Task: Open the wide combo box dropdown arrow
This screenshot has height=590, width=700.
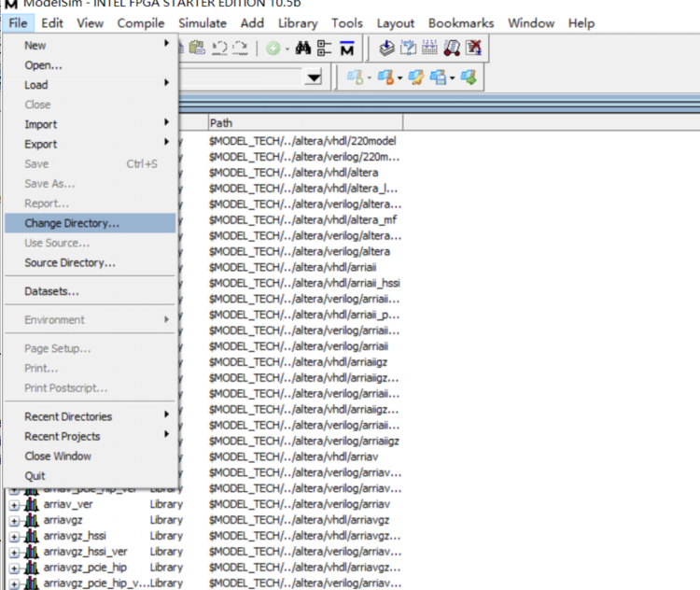Action: [x=314, y=77]
